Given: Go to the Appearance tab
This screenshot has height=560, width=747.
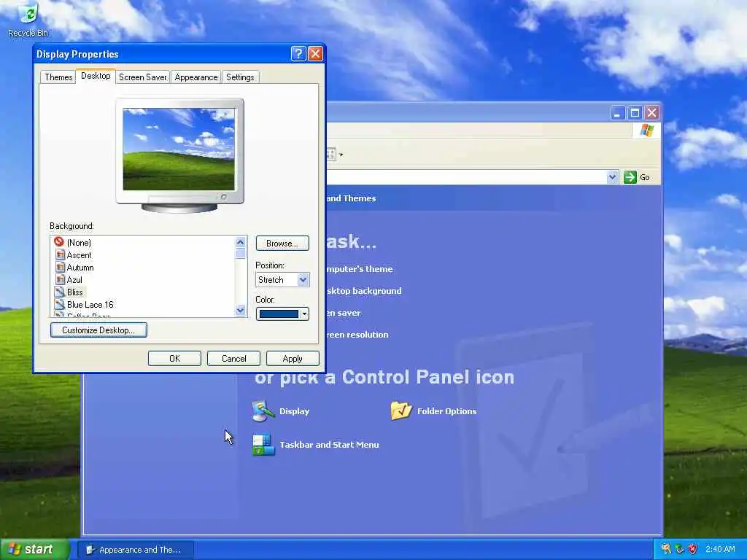Looking at the screenshot, I should [196, 77].
